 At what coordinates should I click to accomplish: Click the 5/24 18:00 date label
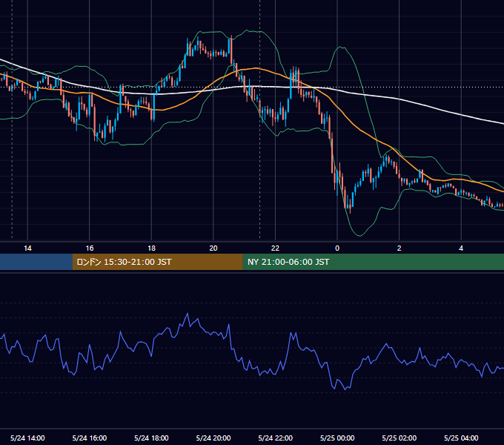pyautogui.click(x=151, y=438)
